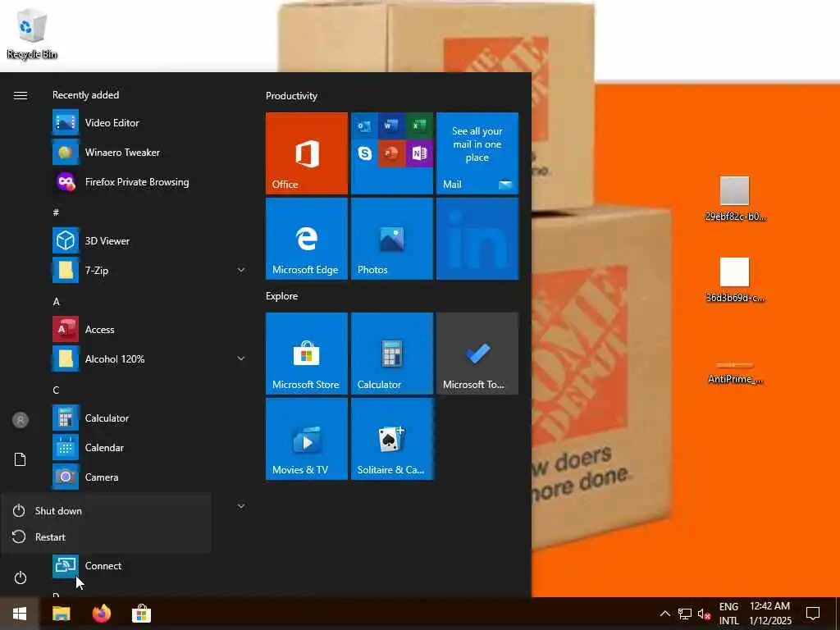840x630 pixels.
Task: Expand the 7-Zip folder
Action: [241, 271]
